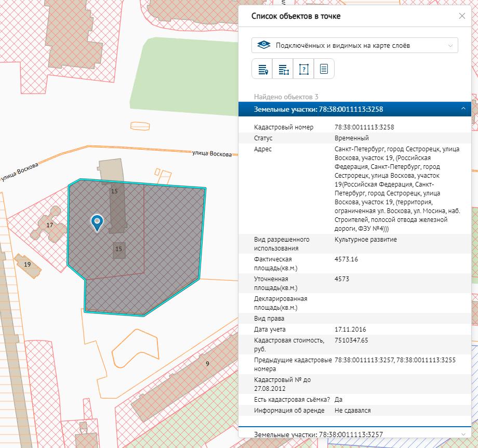This screenshot has width=478, height=448.
Task: Click registration date 17.11.2016
Action: [350, 330]
